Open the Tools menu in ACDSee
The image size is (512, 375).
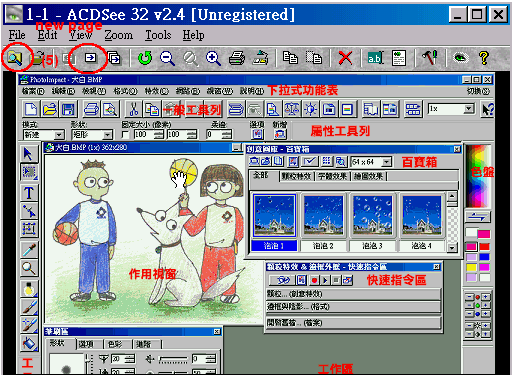click(x=158, y=35)
